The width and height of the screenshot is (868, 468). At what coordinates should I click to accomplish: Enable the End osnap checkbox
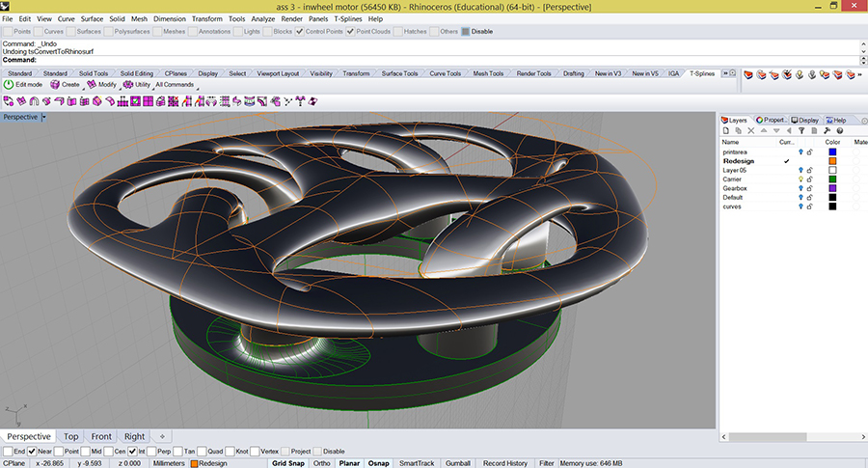(9, 451)
